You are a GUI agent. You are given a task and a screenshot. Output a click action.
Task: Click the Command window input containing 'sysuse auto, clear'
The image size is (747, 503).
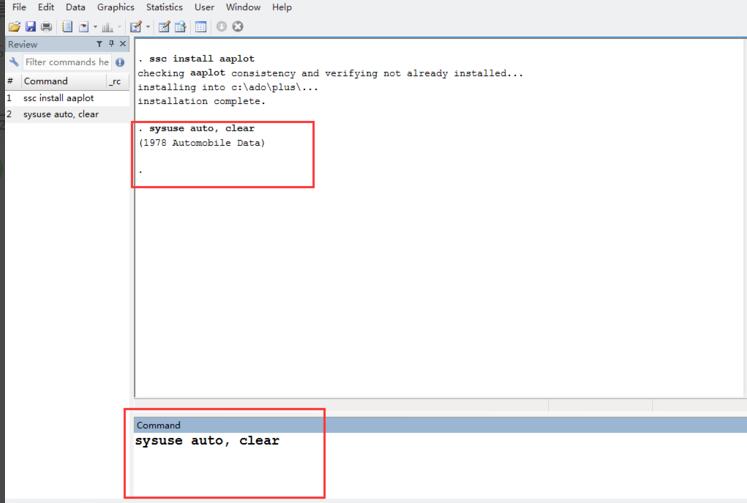coord(439,464)
